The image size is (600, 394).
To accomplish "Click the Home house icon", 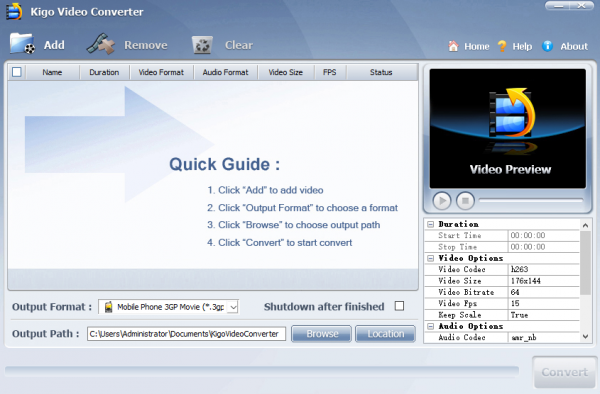I will click(453, 46).
